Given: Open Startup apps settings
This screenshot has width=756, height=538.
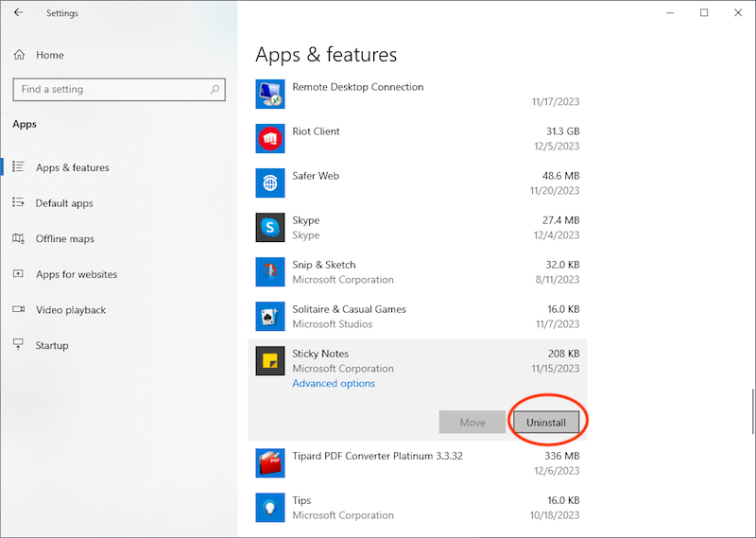Looking at the screenshot, I should (x=52, y=345).
